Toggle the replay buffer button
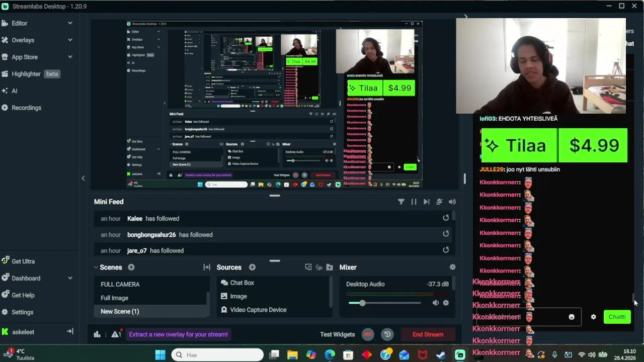The width and height of the screenshot is (644, 362). (387, 334)
